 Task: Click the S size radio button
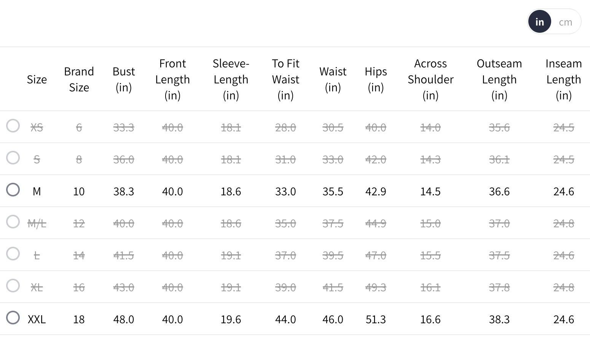(x=13, y=158)
